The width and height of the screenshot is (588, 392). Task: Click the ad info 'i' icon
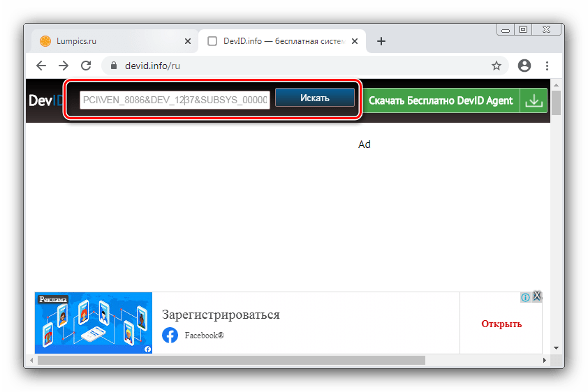click(x=525, y=297)
